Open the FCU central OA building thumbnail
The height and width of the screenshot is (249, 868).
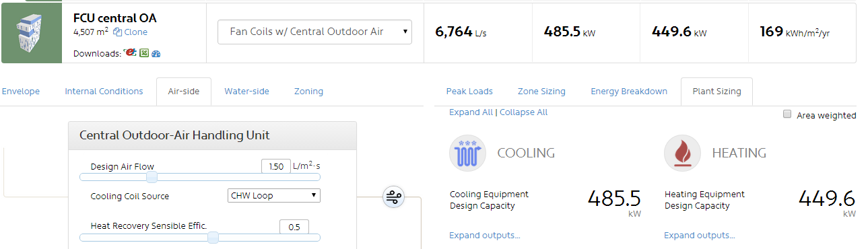31,33
